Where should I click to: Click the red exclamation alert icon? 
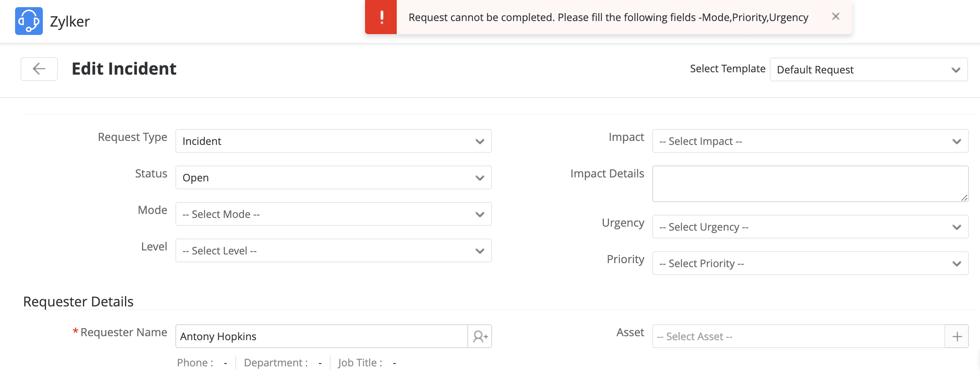point(381,17)
